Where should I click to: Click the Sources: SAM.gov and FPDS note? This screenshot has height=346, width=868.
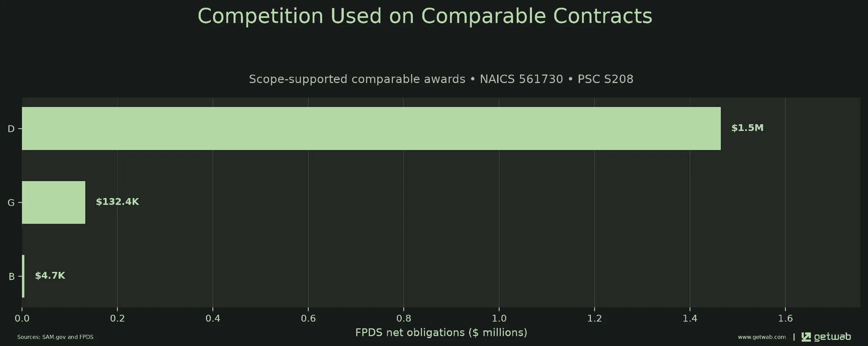point(55,337)
